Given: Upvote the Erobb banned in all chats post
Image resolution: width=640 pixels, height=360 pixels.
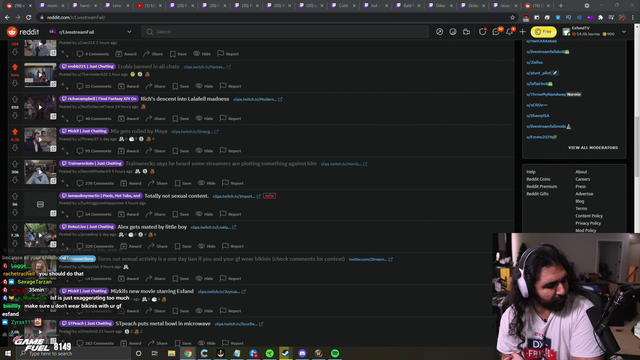Looking at the screenshot, I should pyautogui.click(x=15, y=67).
